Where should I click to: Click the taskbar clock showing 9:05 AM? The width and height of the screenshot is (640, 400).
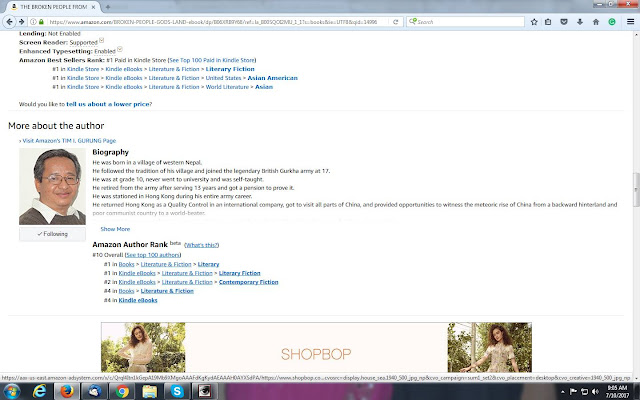coord(617,392)
